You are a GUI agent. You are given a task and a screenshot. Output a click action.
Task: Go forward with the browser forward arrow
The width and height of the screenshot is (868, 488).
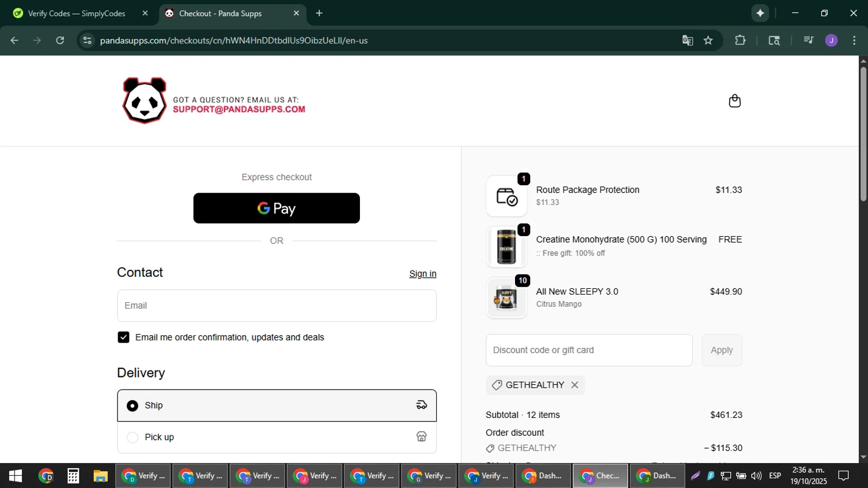[37, 41]
